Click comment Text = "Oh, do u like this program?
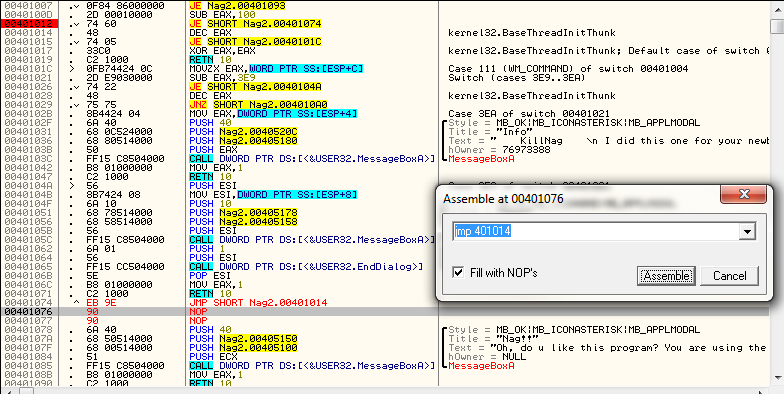 (x=608, y=348)
